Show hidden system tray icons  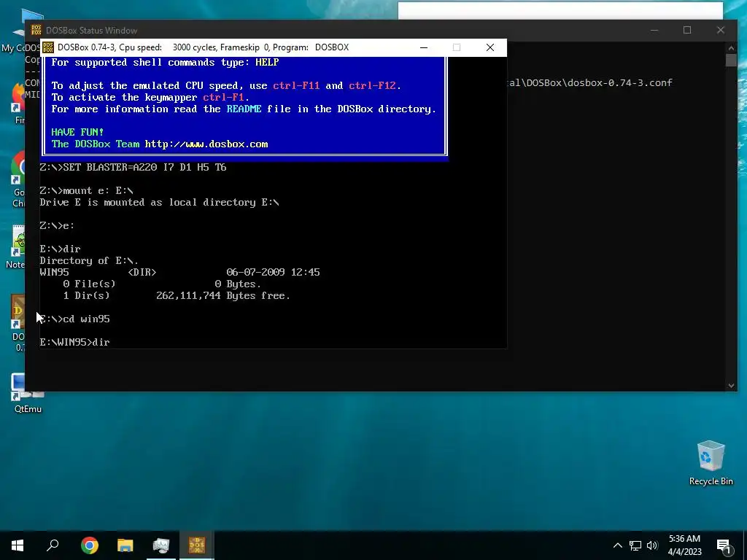coord(617,545)
